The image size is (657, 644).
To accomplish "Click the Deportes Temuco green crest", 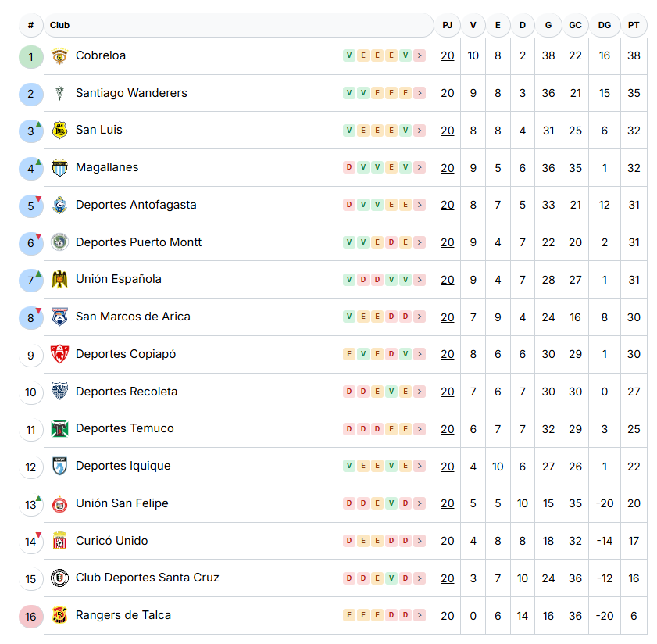I will pos(59,429).
